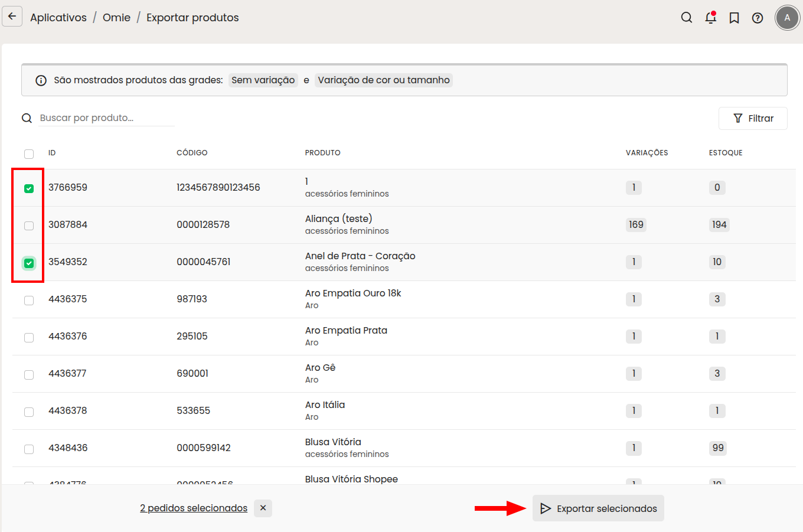Click the back arrow button
The width and height of the screenshot is (803, 532).
[x=12, y=17]
